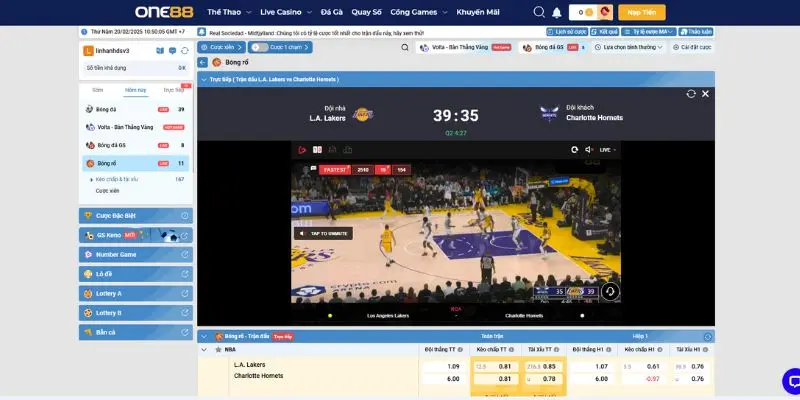Image resolution: width=800 pixels, height=400 pixels.
Task: Select the live stream video icon
Action: click(x=302, y=150)
